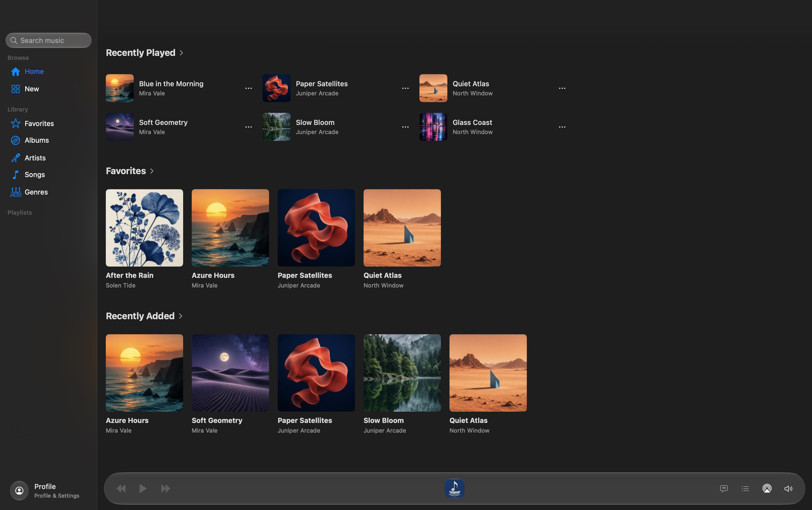Show lyrics with the speech bubble icon

tap(724, 489)
